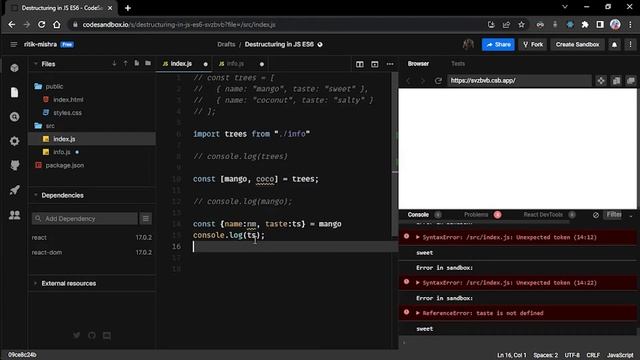This screenshot has width=640, height=360.
Task: Open the sandbox header kebab menu
Action: click(630, 44)
